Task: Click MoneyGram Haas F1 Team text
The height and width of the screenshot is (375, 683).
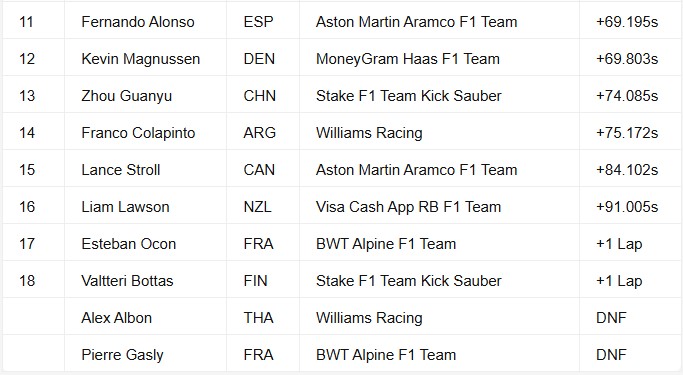Action: point(408,59)
